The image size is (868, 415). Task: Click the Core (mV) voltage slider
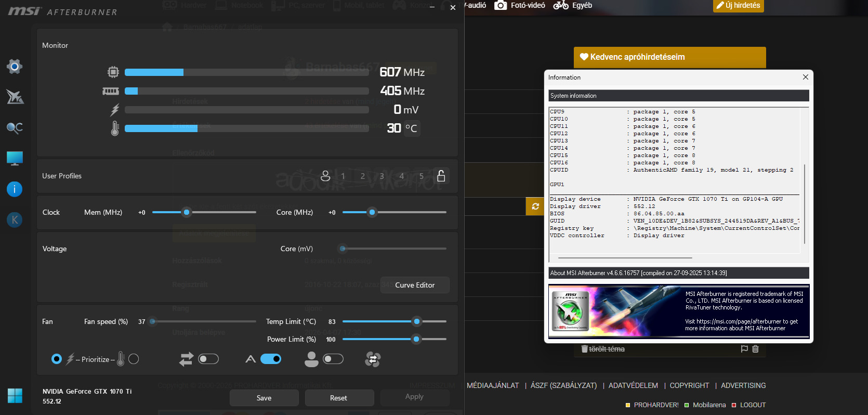point(392,249)
